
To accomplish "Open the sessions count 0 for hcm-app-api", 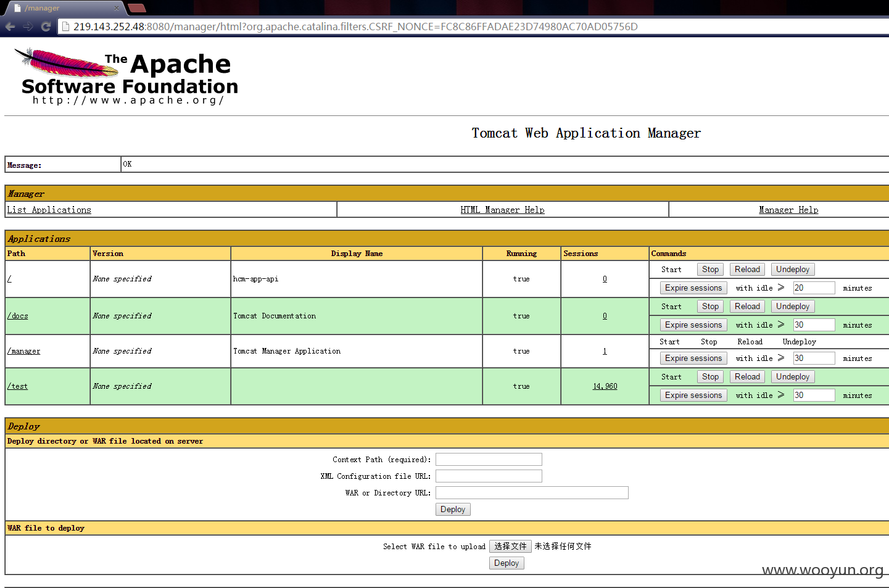I will tap(605, 279).
